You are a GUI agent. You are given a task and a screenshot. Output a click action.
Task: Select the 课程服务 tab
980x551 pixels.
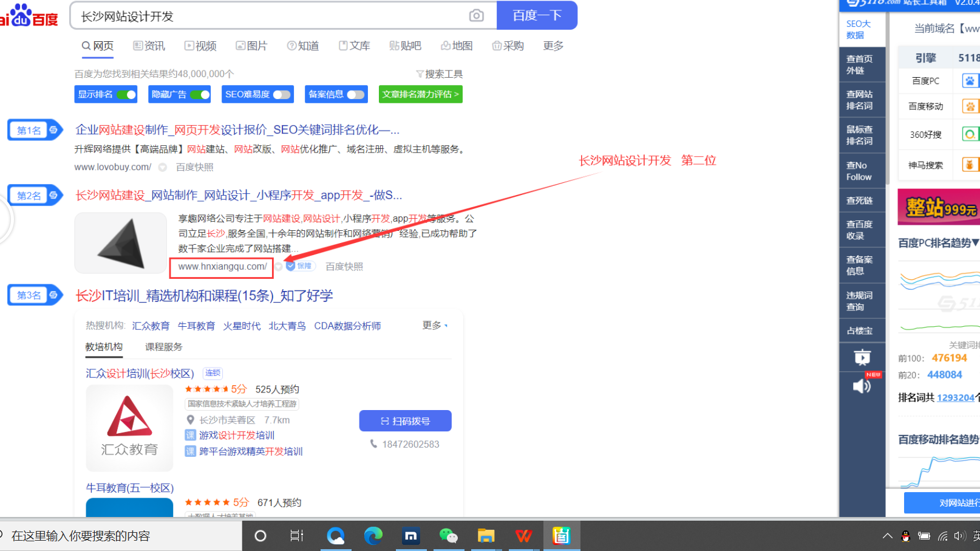pos(164,347)
